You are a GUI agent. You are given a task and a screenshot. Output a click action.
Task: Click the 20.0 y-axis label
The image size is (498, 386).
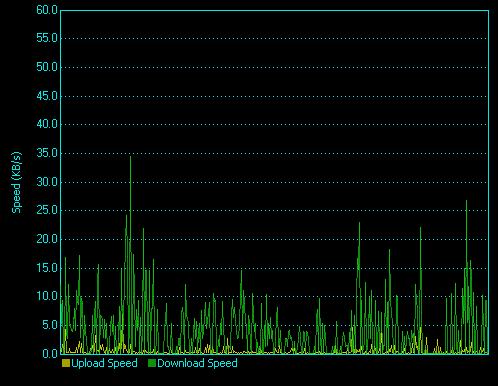pyautogui.click(x=47, y=239)
